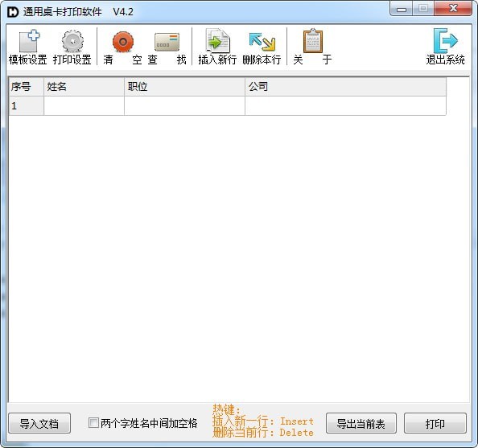
Task: Click the 姓名 cell in row 1
Action: [x=84, y=105]
